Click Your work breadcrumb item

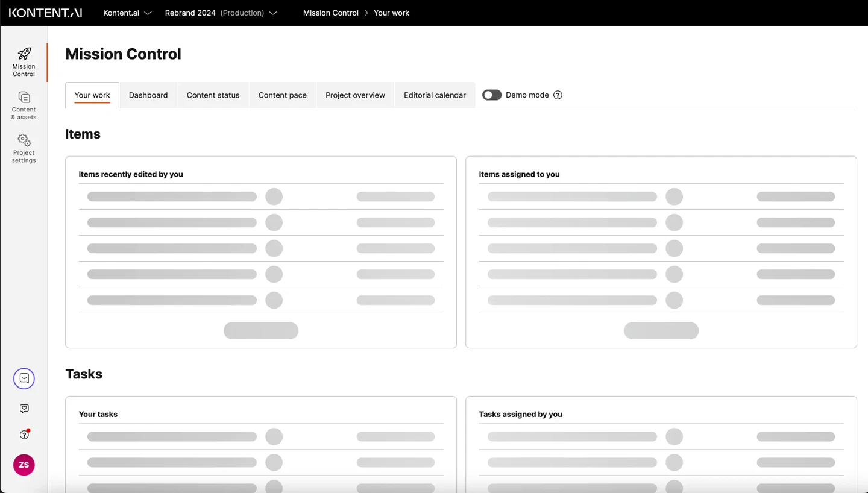click(x=391, y=13)
